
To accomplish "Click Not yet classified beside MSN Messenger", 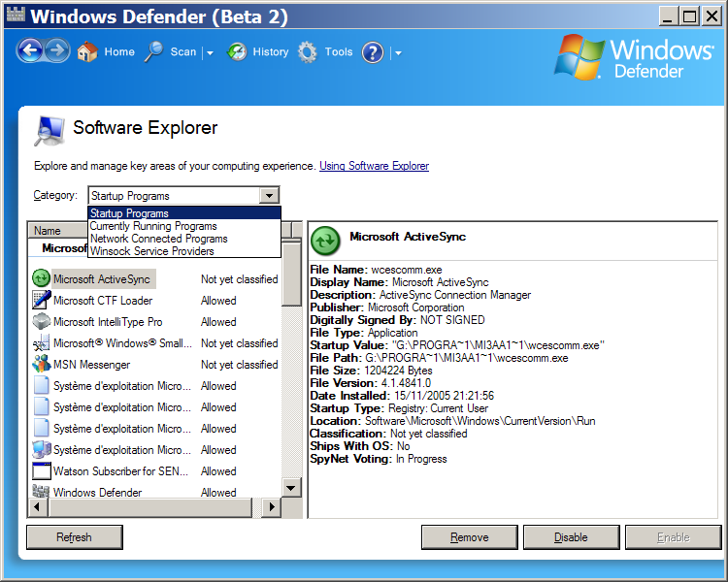I will [239, 365].
